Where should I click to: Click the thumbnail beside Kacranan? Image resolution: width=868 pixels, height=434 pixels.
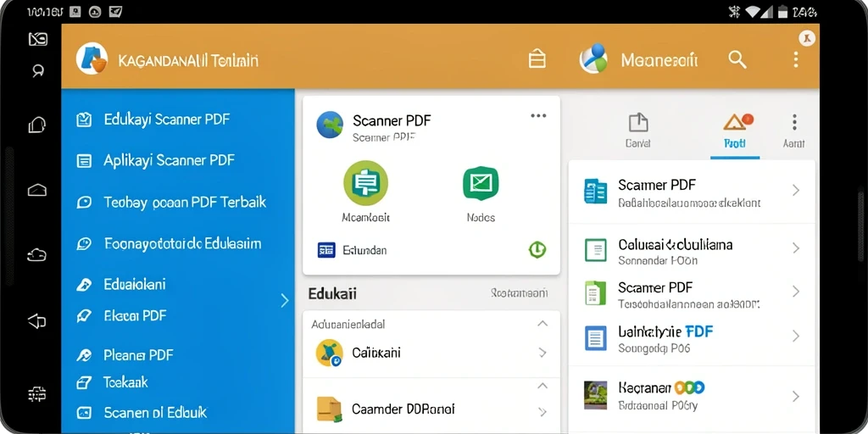pos(596,395)
